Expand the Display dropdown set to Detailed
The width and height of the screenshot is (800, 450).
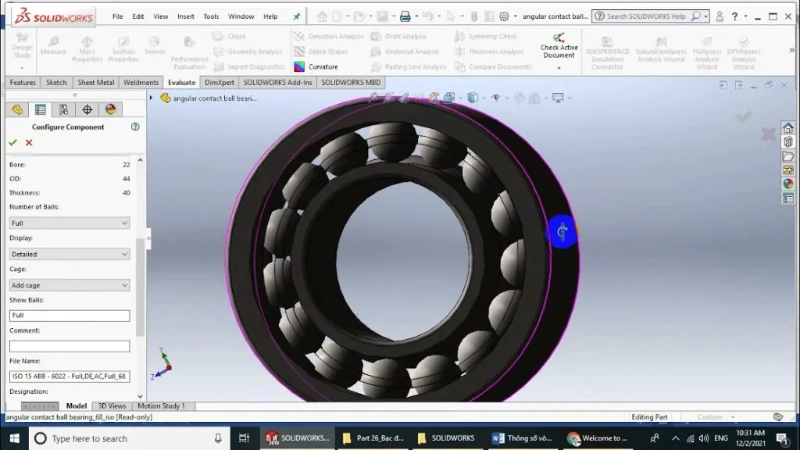(70, 254)
